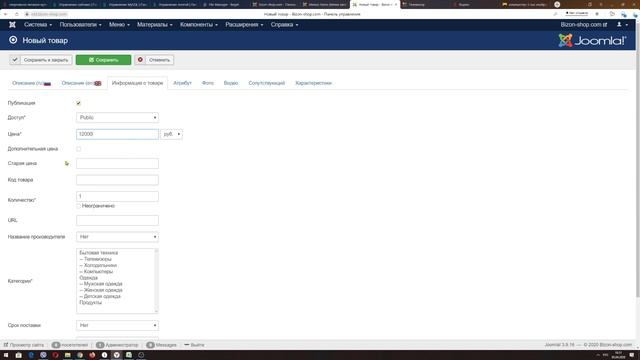Click the category listbox scrollbar

(x=156, y=281)
